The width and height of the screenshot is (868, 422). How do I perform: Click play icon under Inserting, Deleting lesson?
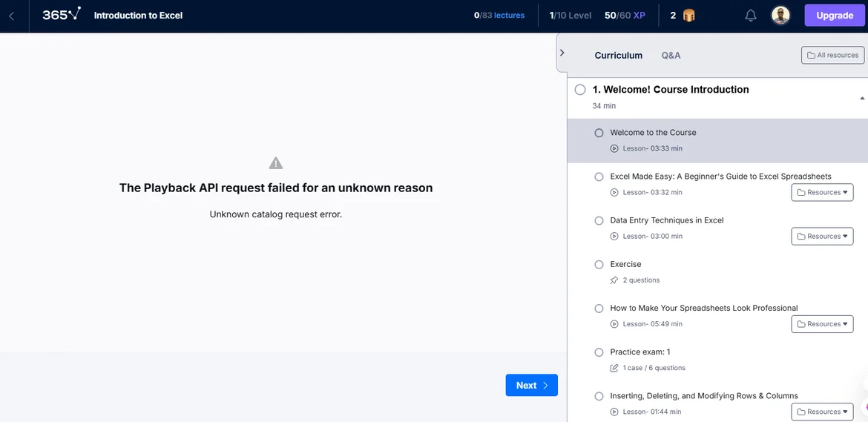[614, 412]
